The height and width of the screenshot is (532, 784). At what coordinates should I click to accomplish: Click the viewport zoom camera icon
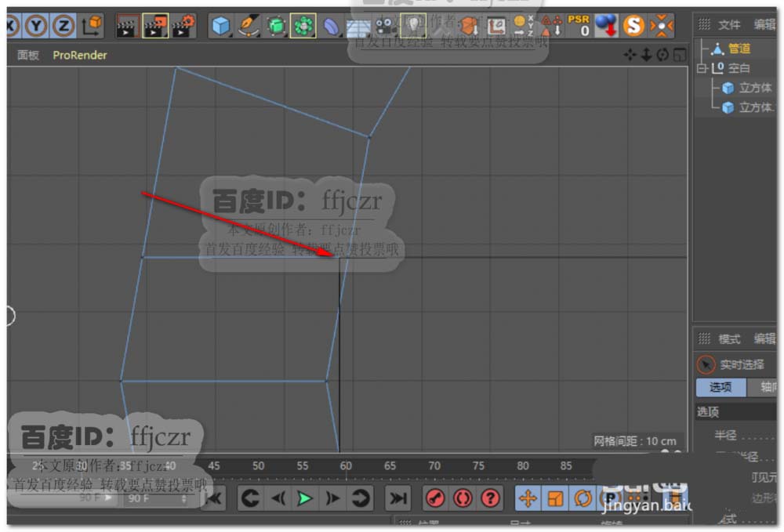[646, 55]
